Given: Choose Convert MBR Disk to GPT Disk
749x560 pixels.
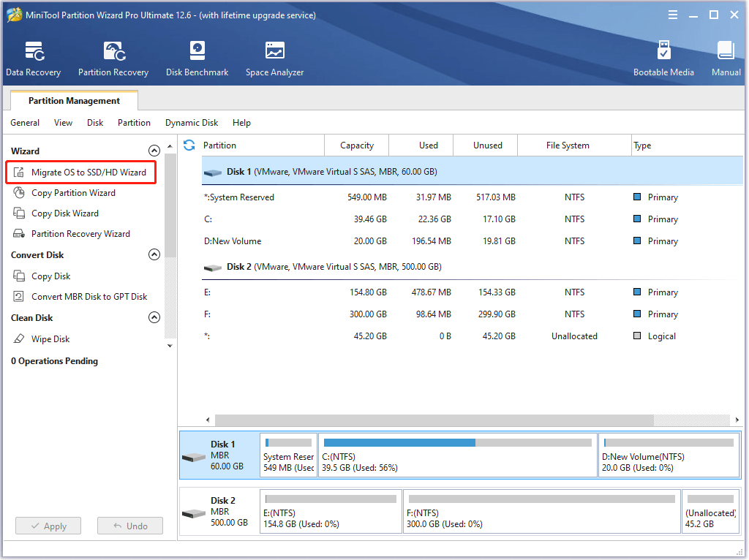Looking at the screenshot, I should (89, 297).
